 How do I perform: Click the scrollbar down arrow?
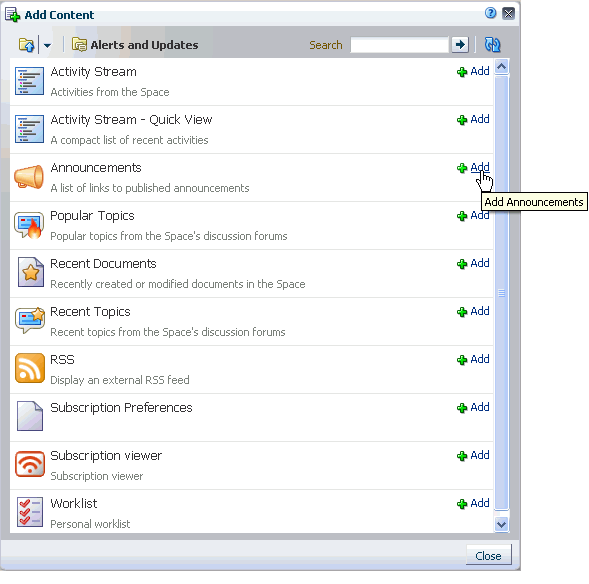pos(501,524)
